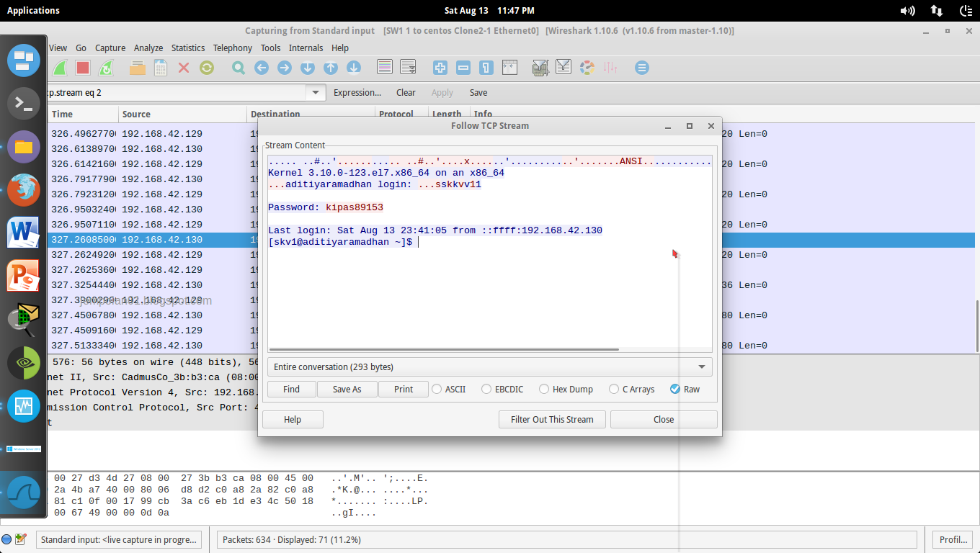Restart the running live capture
The height and width of the screenshot is (553, 980).
(x=106, y=68)
